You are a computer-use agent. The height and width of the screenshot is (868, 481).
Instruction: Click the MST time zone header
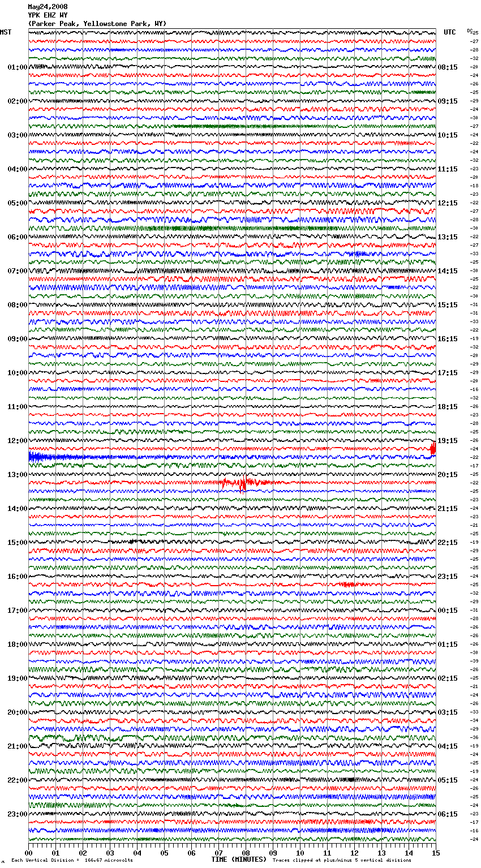pyautogui.click(x=6, y=32)
